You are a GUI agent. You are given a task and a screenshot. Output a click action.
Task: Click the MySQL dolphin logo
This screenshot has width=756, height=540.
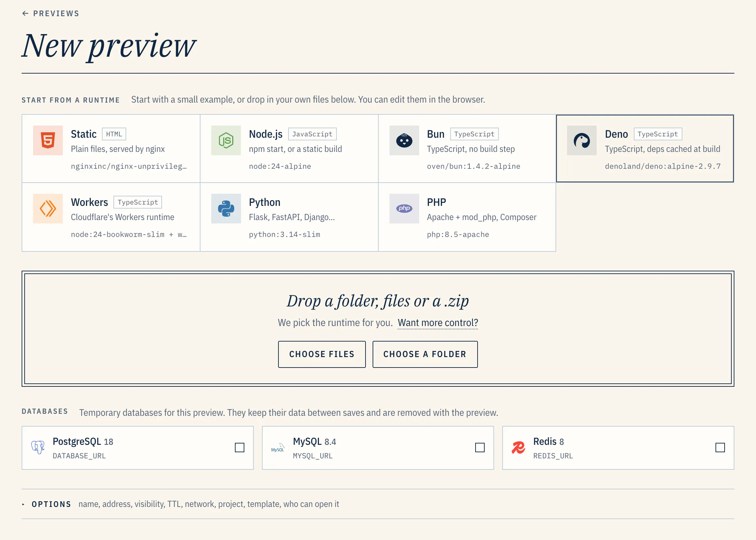coord(278,448)
